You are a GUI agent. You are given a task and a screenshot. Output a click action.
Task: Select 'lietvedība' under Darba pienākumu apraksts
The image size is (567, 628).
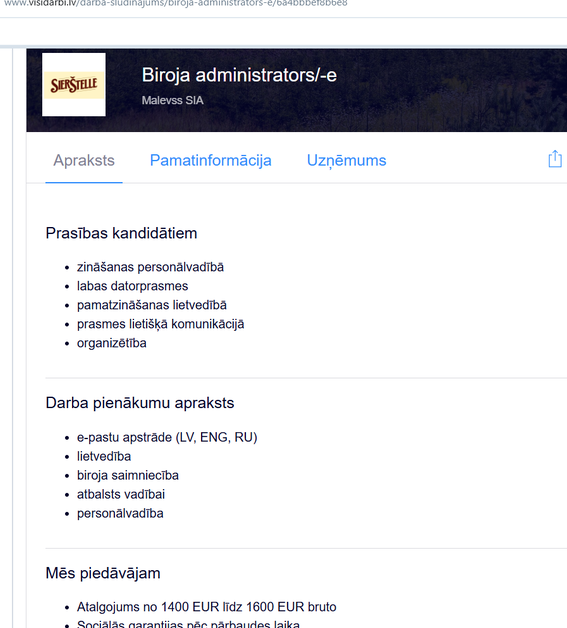[x=104, y=456]
